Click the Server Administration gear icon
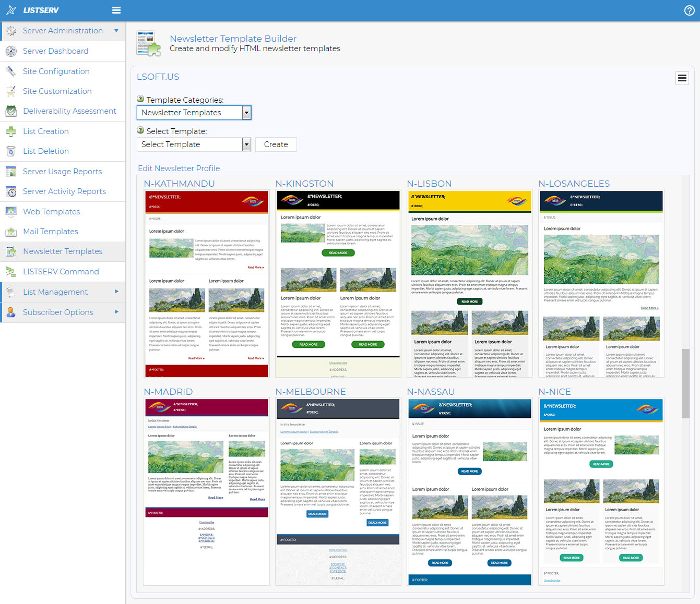 pos(11,31)
